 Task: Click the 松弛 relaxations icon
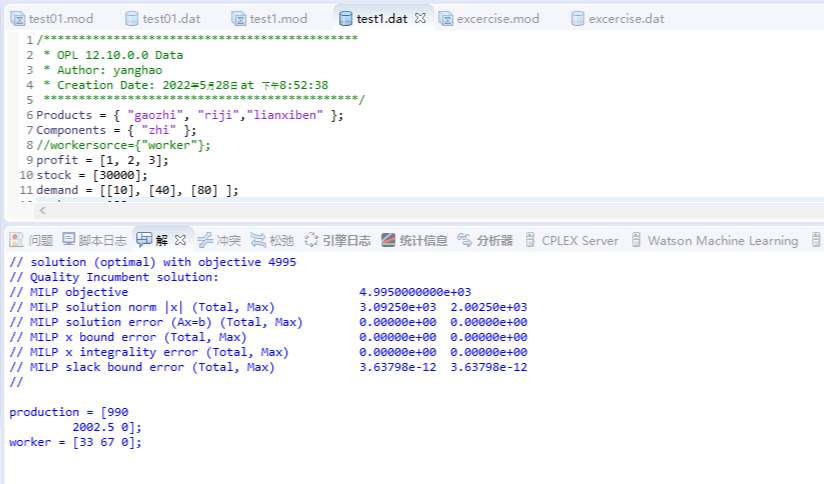point(258,240)
